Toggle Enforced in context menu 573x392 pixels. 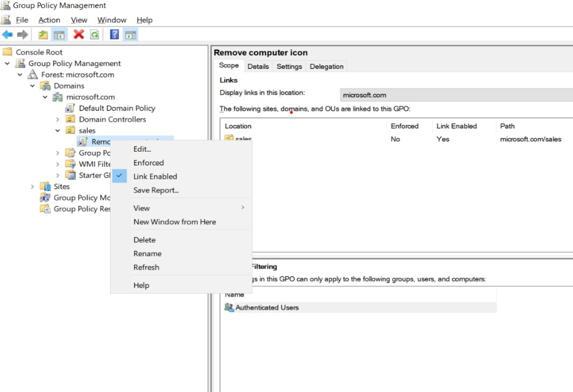point(181,163)
